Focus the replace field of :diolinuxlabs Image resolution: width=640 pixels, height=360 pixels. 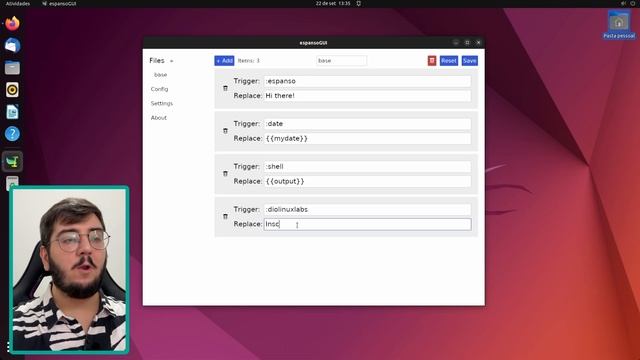[367, 224]
